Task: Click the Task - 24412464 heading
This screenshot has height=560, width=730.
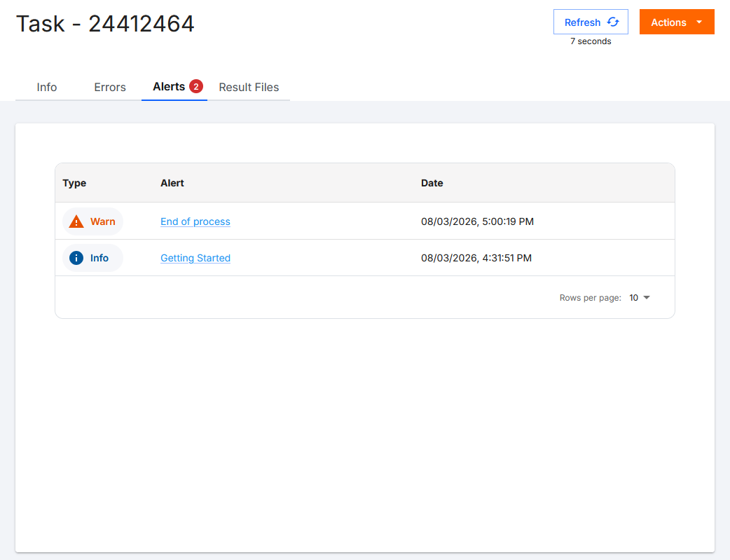Action: pyautogui.click(x=105, y=24)
